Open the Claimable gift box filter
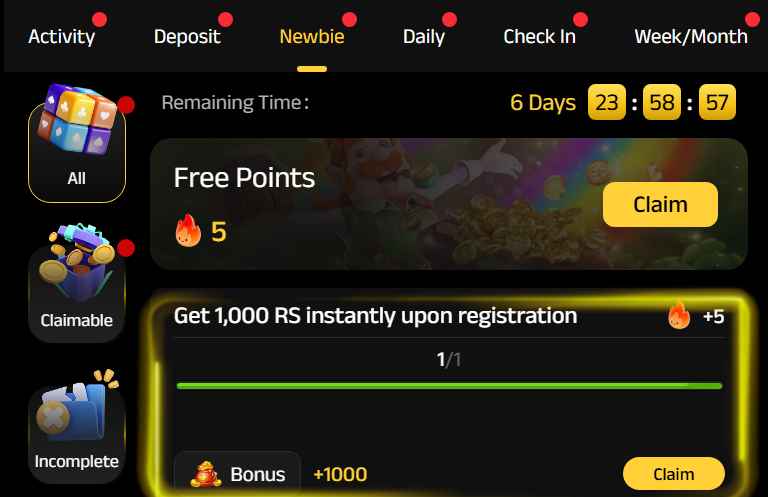The height and width of the screenshot is (497, 768). (77, 283)
